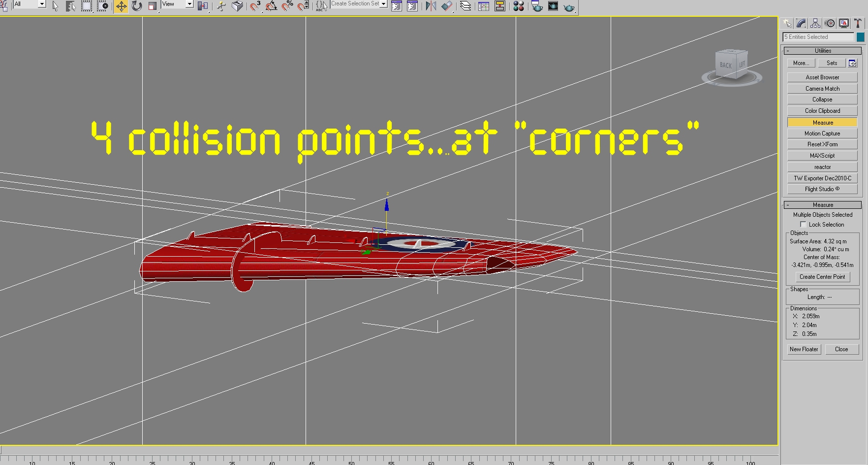The image size is (868, 465).
Task: Activate the Select and Rotate tool
Action: 137,6
